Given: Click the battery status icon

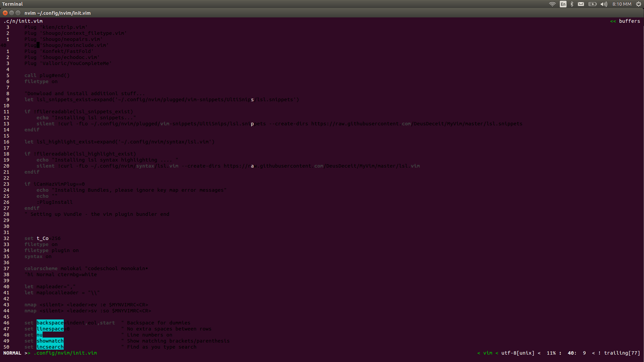Looking at the screenshot, I should [x=592, y=4].
